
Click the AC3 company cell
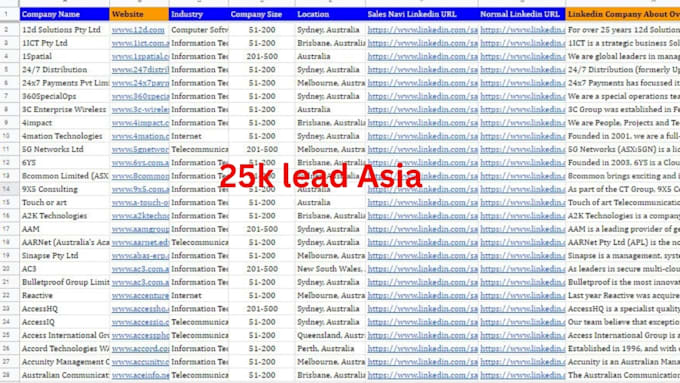64,269
